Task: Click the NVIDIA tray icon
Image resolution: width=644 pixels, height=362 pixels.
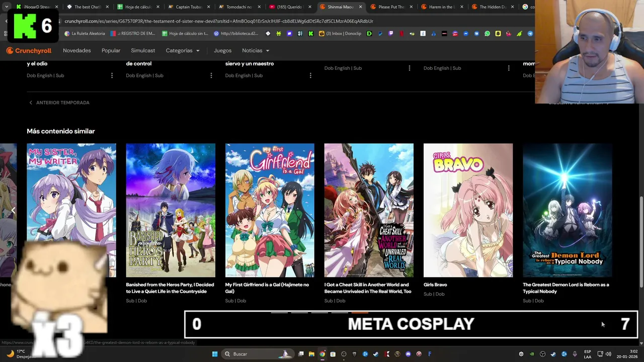Action: [x=532, y=354]
